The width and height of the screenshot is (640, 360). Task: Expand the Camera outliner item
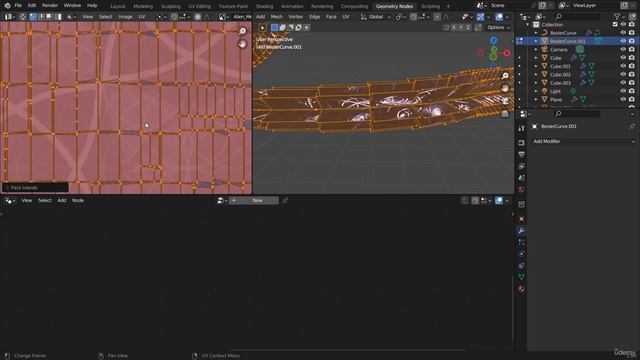pyautogui.click(x=536, y=49)
